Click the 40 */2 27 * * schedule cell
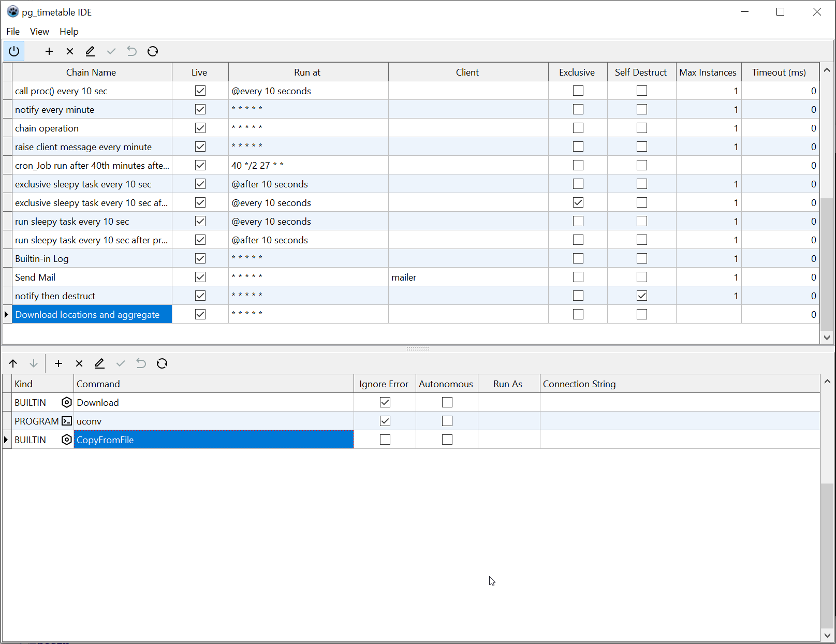The width and height of the screenshot is (836, 644). point(309,165)
